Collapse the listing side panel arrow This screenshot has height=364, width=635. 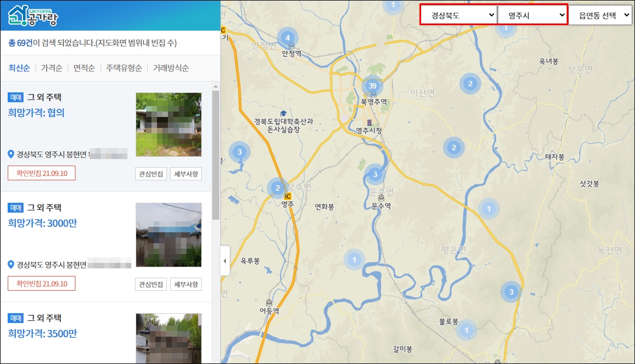click(x=225, y=261)
